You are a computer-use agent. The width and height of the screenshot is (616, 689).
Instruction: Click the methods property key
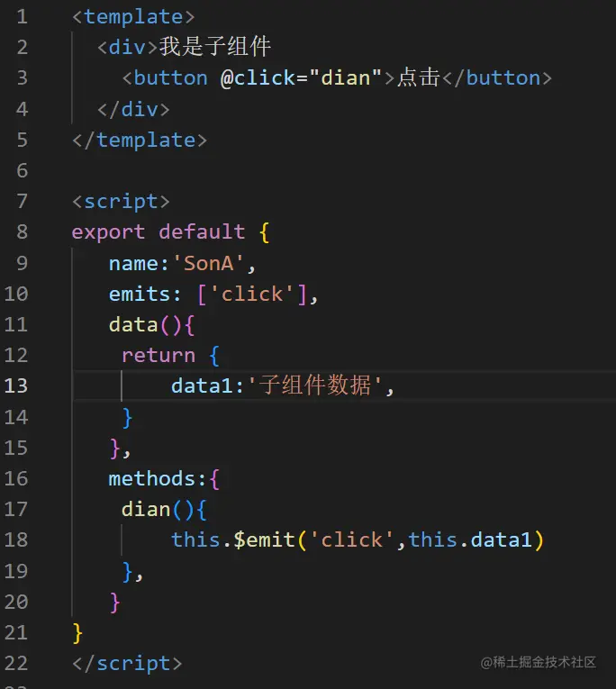tap(151, 478)
